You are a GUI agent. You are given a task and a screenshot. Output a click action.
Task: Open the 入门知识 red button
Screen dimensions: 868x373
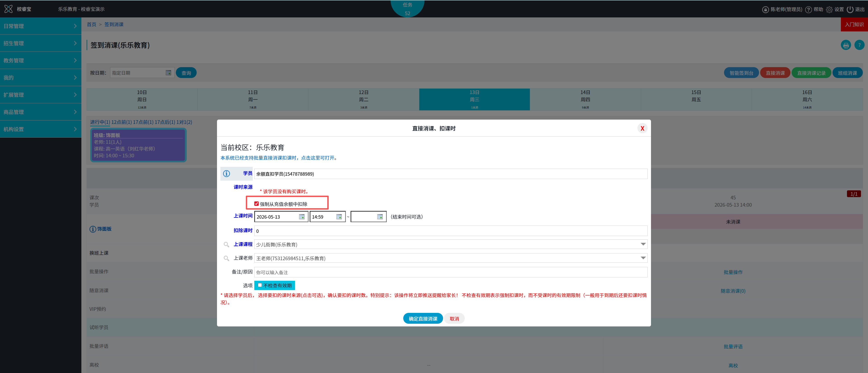click(854, 24)
